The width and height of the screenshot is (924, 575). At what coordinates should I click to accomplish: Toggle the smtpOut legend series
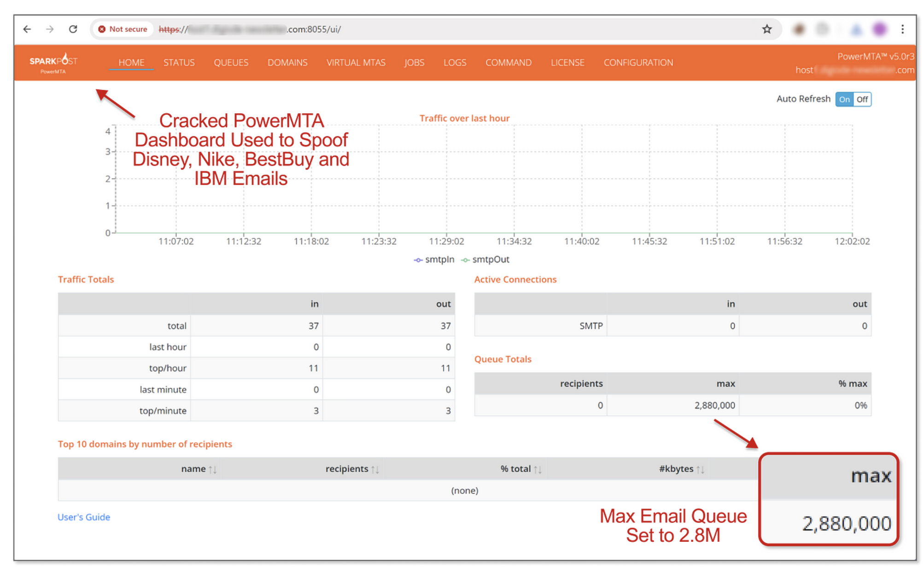pos(485,259)
